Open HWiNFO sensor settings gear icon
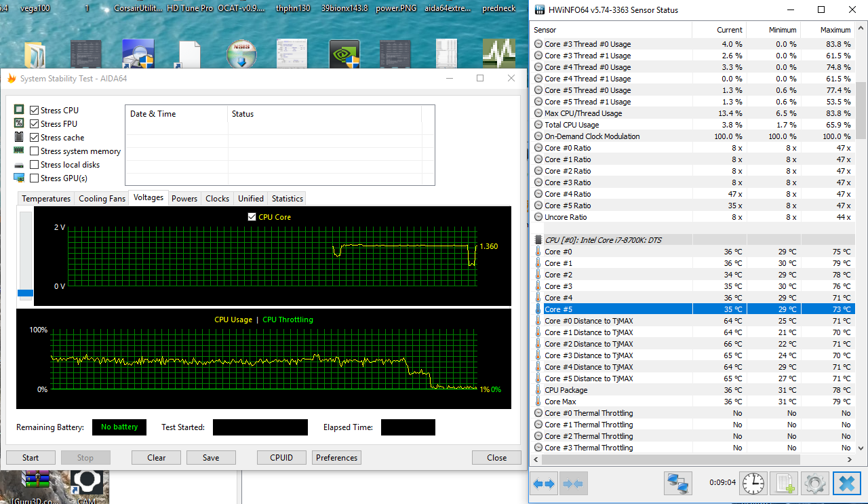Screen dimensions: 868x504 coord(815,484)
